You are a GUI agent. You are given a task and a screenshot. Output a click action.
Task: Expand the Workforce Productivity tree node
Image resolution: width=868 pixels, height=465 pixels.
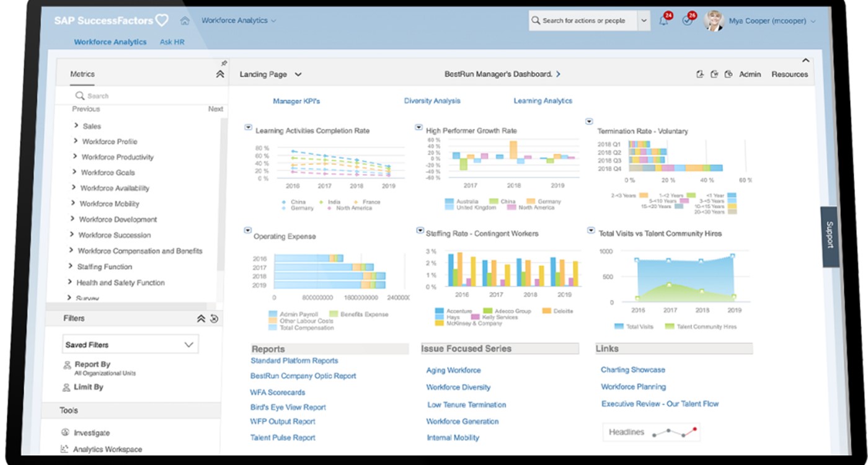coord(75,157)
